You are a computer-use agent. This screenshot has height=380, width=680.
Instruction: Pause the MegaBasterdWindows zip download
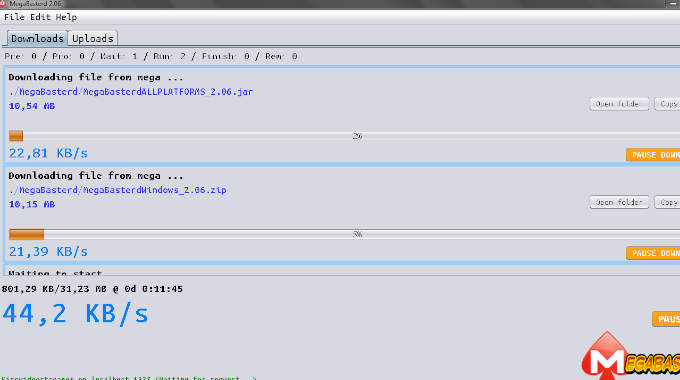pos(653,253)
